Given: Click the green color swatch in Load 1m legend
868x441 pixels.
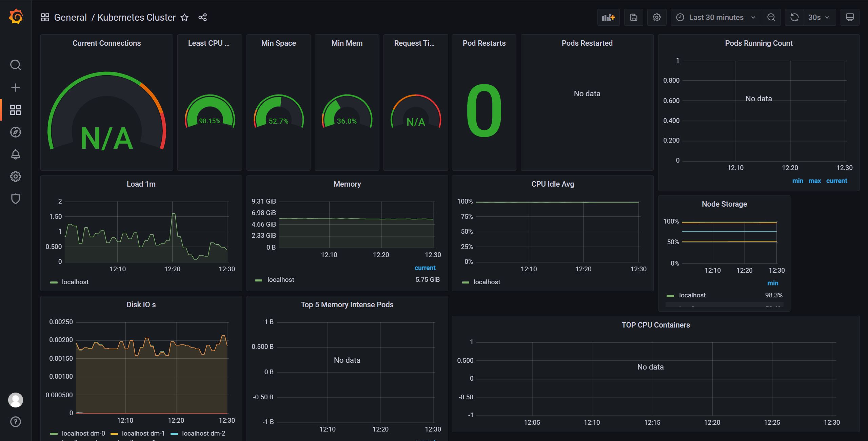Looking at the screenshot, I should (x=54, y=282).
